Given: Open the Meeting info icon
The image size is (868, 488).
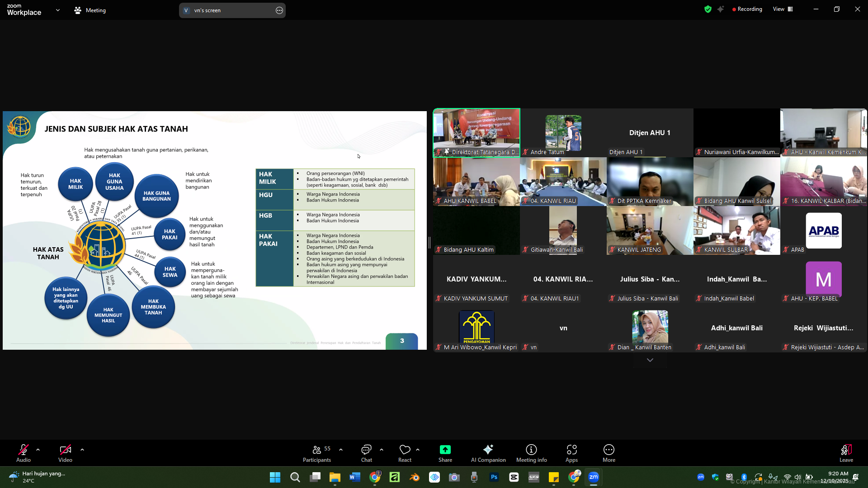Looking at the screenshot, I should pos(531,450).
